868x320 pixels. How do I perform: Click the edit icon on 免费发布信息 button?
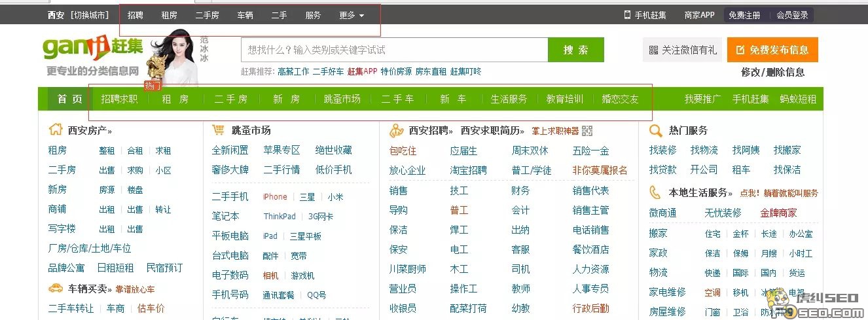[740, 50]
